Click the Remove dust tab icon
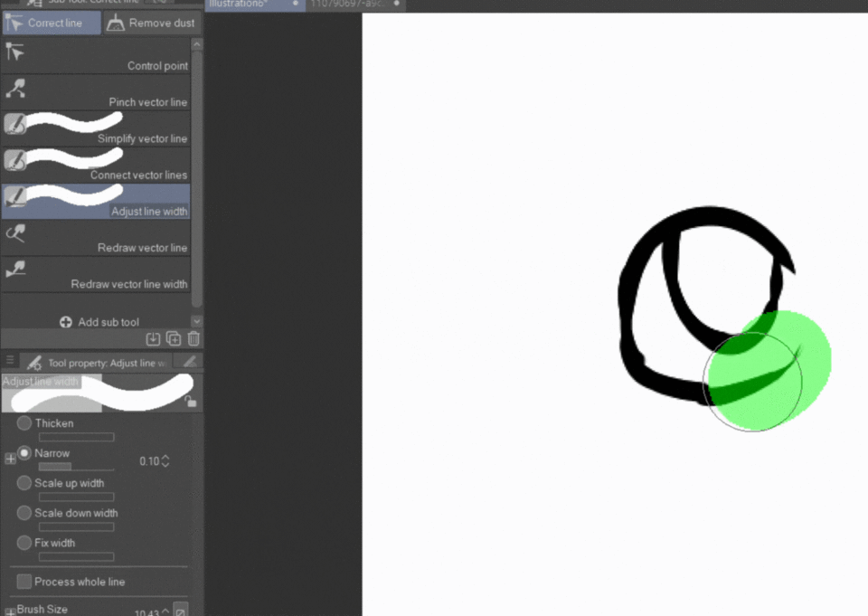Screen dimensions: 868x616 coord(115,24)
